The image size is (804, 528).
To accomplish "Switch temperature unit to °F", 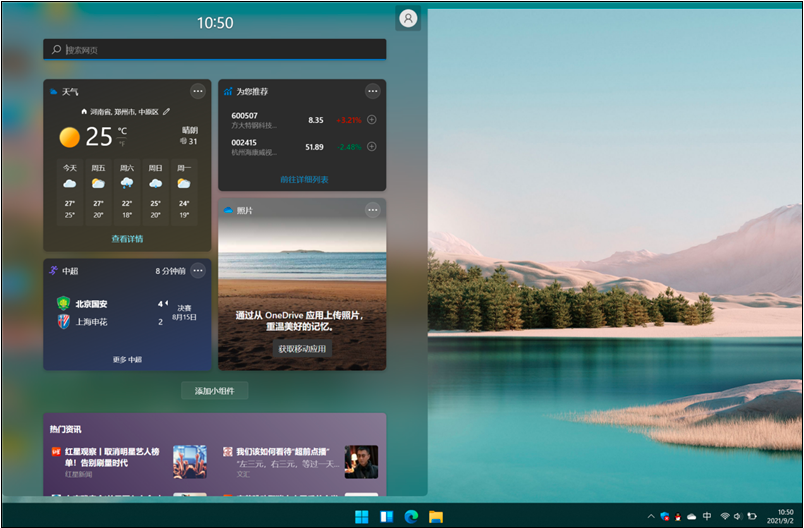I will tap(122, 144).
